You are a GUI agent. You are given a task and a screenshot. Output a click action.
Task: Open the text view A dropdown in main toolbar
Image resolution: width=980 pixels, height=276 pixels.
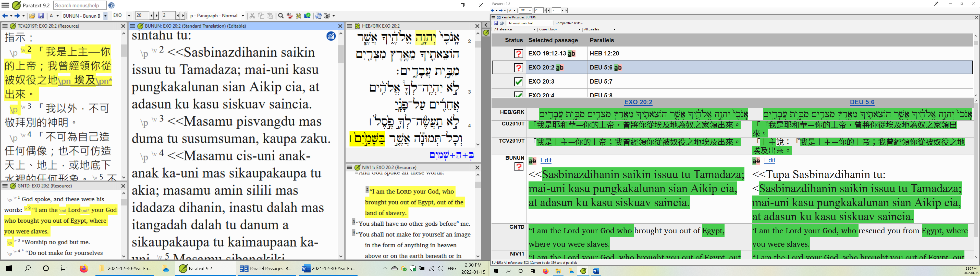pyautogui.click(x=54, y=16)
